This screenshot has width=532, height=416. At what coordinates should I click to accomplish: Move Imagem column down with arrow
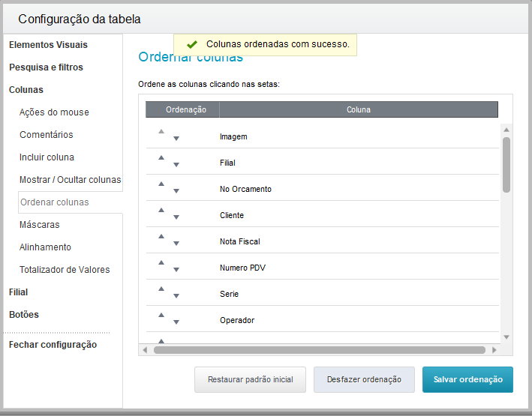tap(176, 139)
